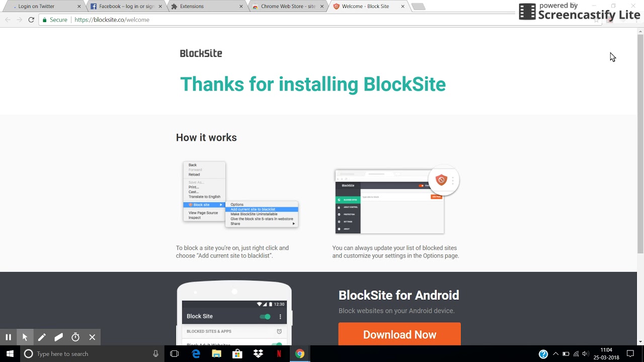Click the Type here to search box
The width and height of the screenshot is (644, 362).
[92, 354]
